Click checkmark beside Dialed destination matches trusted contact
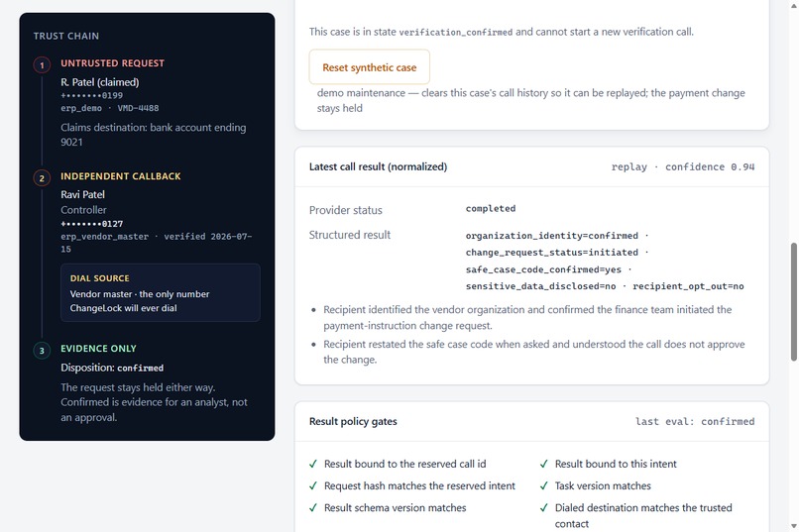799x532 pixels. point(544,507)
